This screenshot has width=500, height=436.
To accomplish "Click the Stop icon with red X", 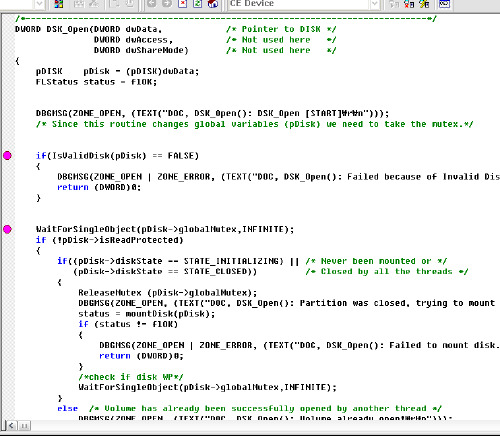I will tap(183, 4).
